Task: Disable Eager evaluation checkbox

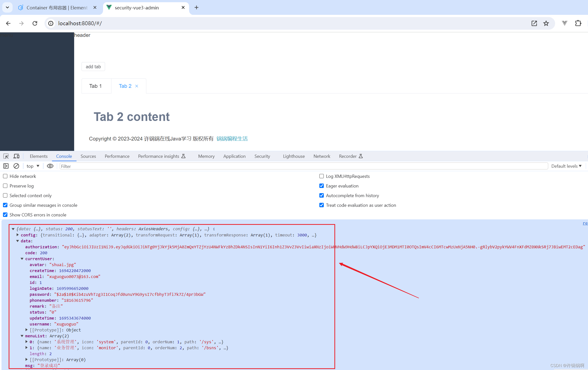Action: [322, 186]
